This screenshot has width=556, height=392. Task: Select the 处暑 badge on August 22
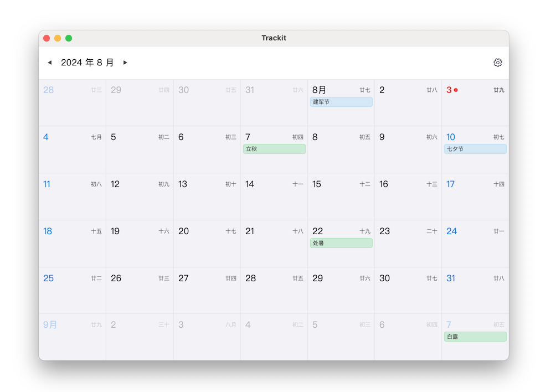coord(341,243)
